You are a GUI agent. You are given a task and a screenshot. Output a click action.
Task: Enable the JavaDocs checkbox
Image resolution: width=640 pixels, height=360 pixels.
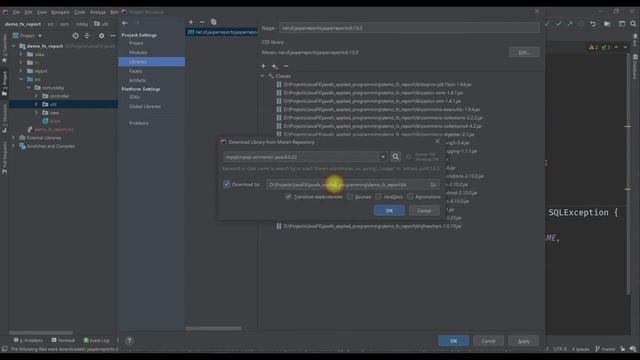point(378,197)
